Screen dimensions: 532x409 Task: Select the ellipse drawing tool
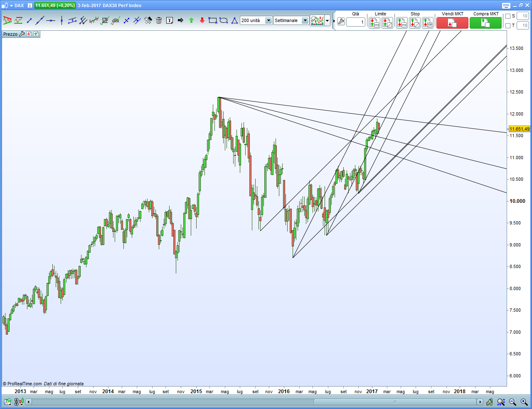click(224, 20)
